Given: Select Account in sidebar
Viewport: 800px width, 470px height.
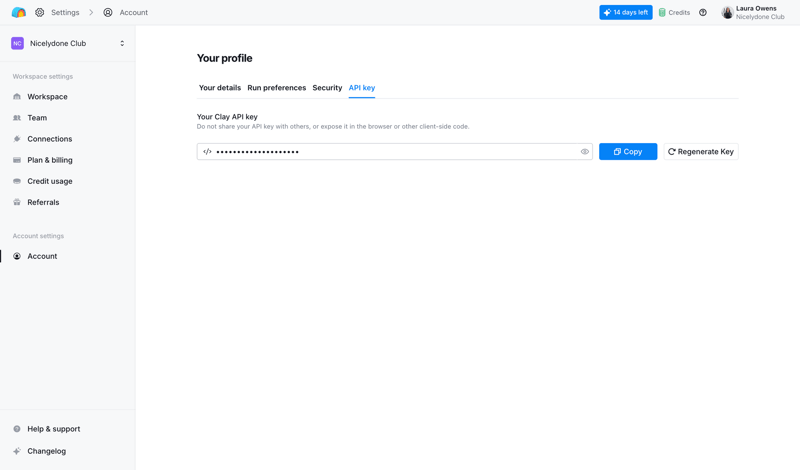Looking at the screenshot, I should click(x=42, y=256).
